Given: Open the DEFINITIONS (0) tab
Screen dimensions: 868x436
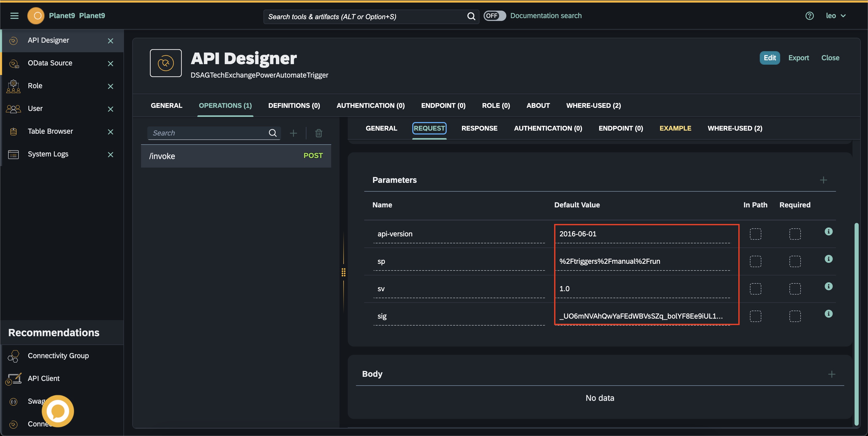Looking at the screenshot, I should 294,106.
